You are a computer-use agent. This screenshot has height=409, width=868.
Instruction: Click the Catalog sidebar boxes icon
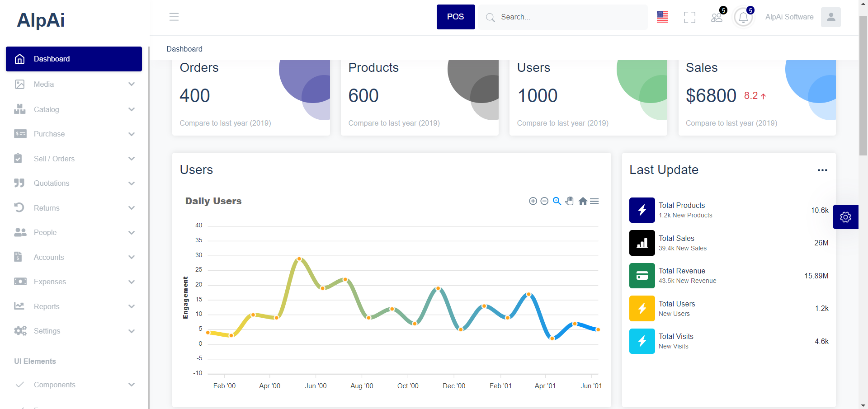19,109
